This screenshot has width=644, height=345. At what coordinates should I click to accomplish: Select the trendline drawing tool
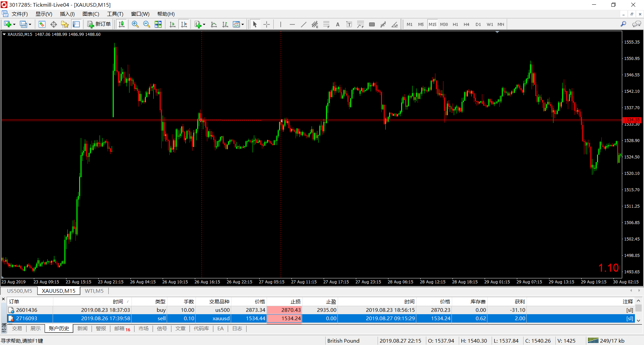point(304,24)
